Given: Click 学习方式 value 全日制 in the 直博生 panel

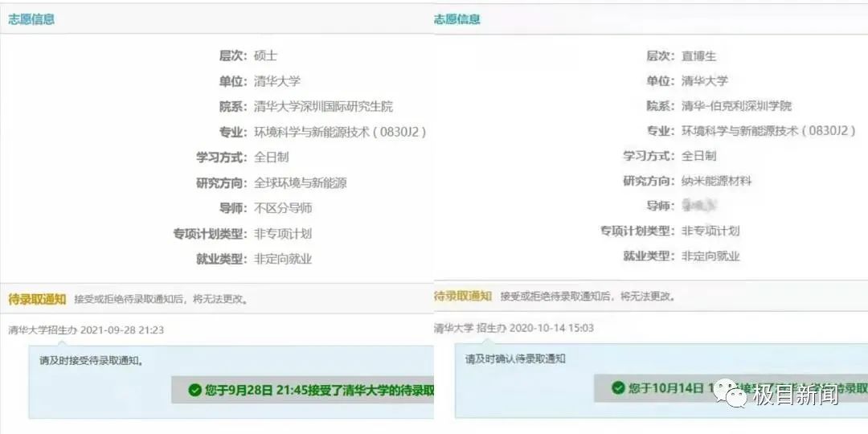Looking at the screenshot, I should point(699,156).
